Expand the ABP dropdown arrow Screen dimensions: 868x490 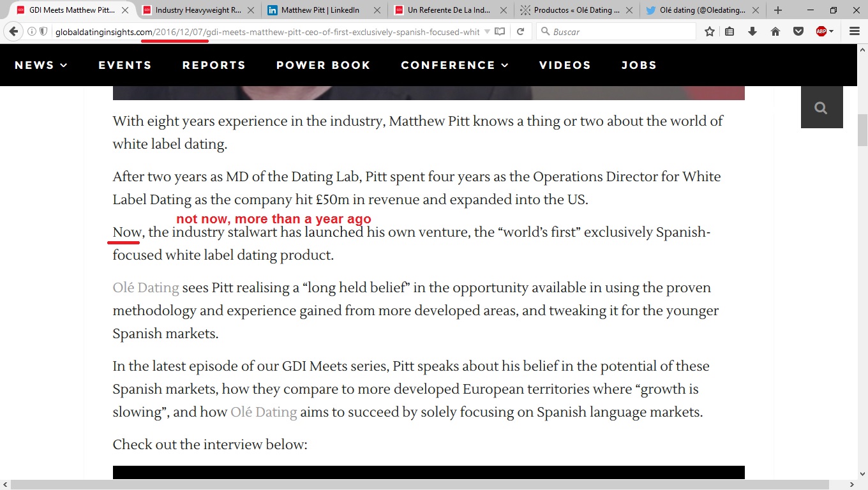[x=832, y=31]
